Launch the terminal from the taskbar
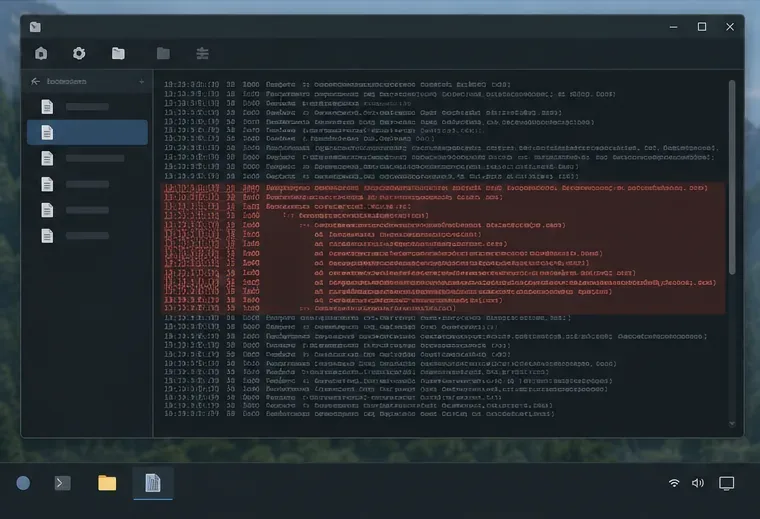This screenshot has width=760, height=519. coord(63,483)
